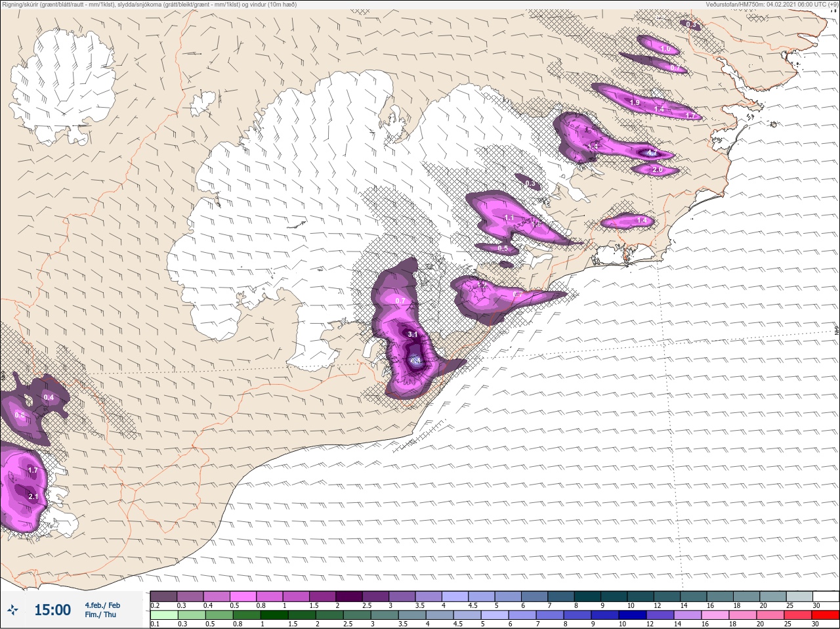
Task: Pick the pale green 0.1 legend swatch
Action: click(163, 615)
